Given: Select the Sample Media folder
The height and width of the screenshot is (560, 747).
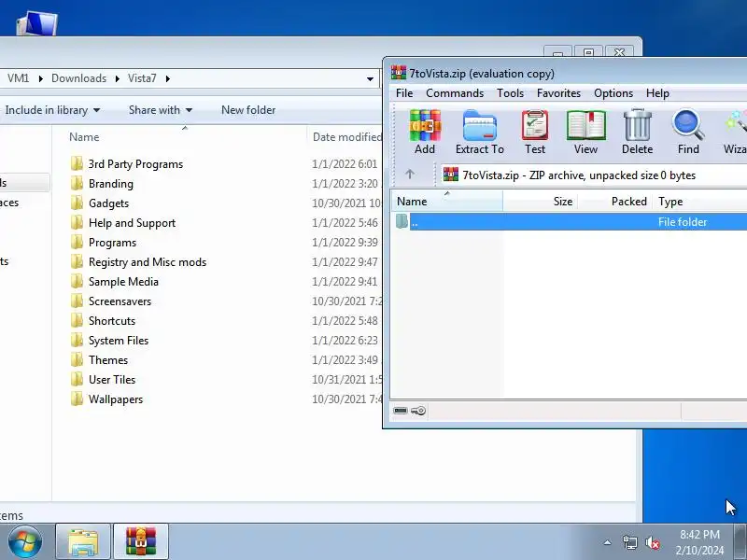Looking at the screenshot, I should click(123, 282).
